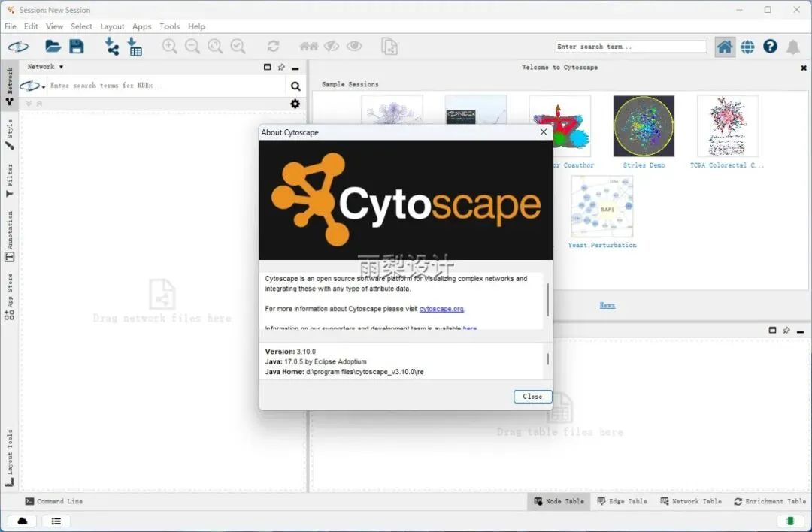Click the main search term field
Image resolution: width=812 pixels, height=532 pixels.
(631, 47)
